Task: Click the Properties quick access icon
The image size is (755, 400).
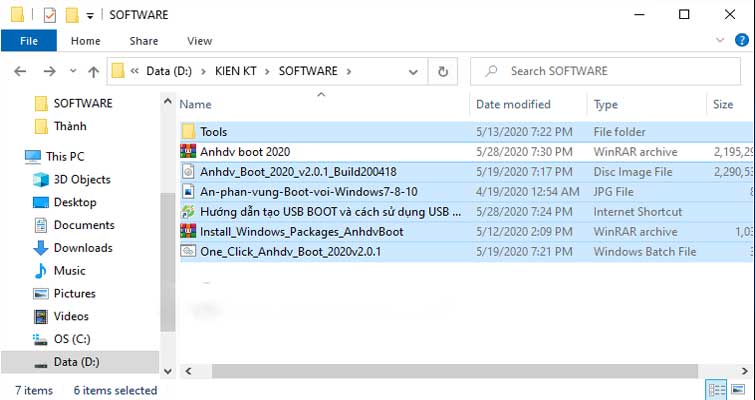Action: pyautogui.click(x=50, y=15)
